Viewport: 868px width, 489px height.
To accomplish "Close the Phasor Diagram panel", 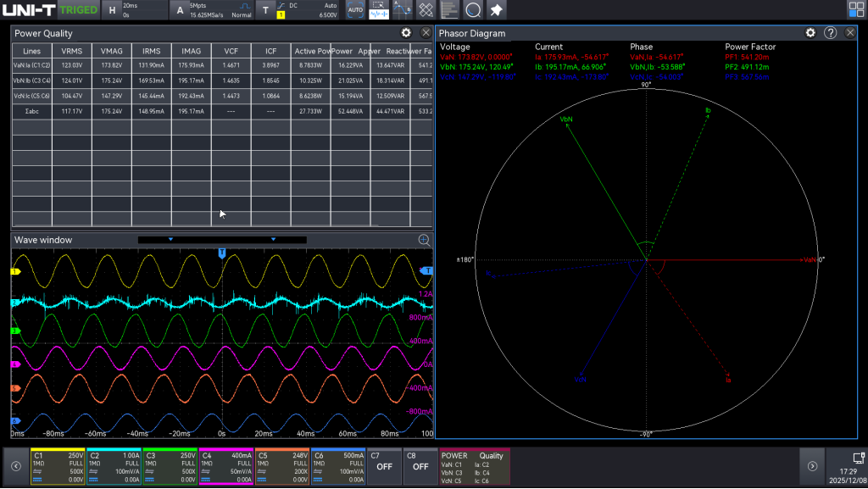I will click(x=850, y=33).
